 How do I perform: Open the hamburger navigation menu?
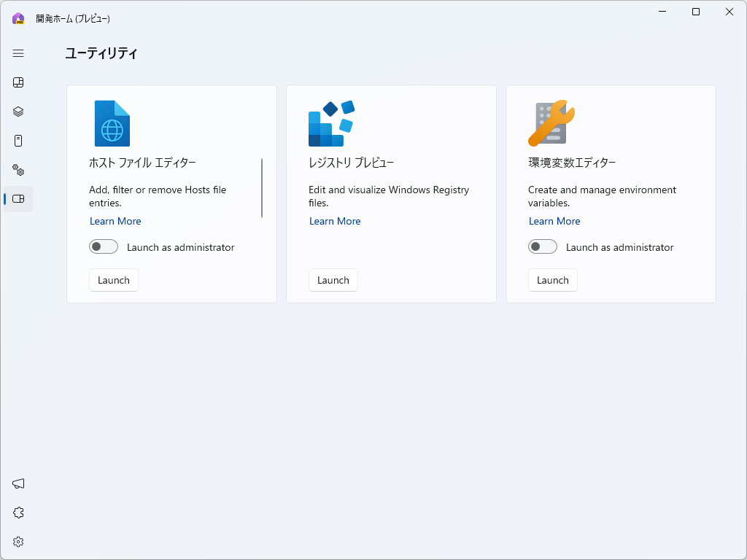click(x=18, y=53)
